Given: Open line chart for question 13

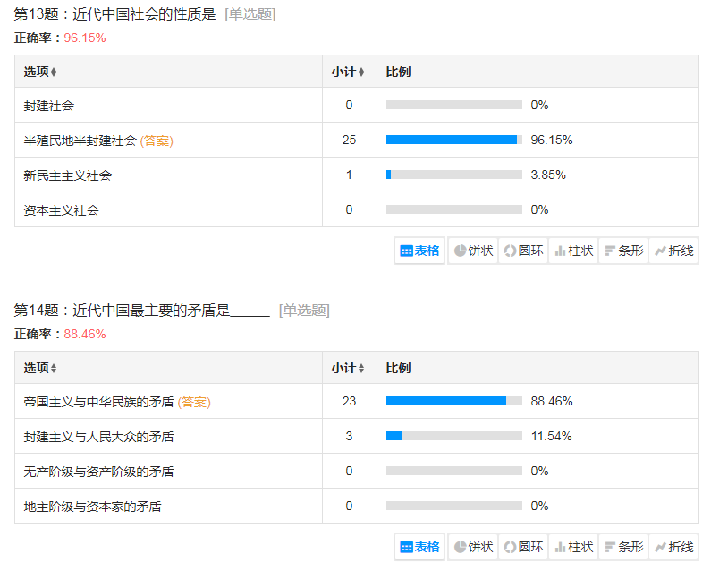Looking at the screenshot, I should (673, 251).
